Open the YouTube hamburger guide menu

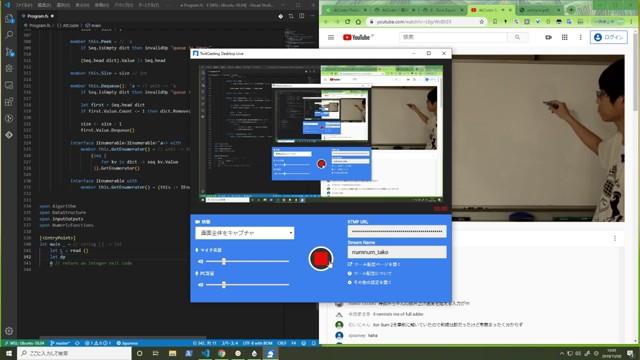click(331, 37)
